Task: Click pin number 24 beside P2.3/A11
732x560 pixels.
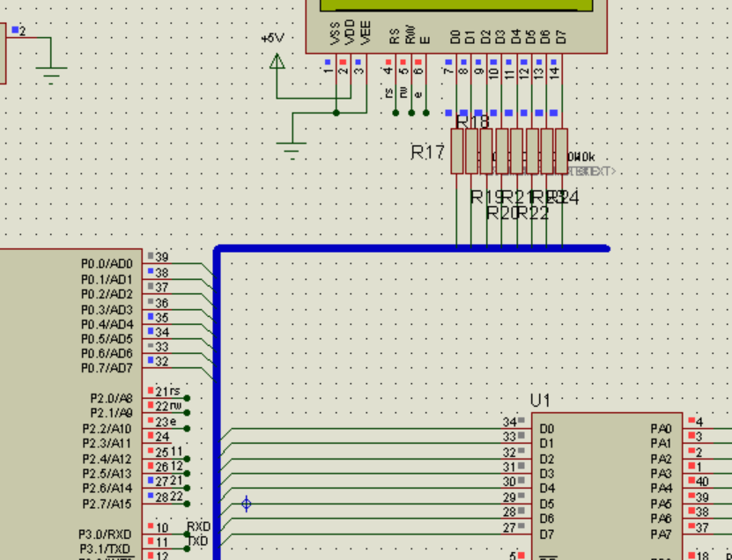Action: pos(162,437)
